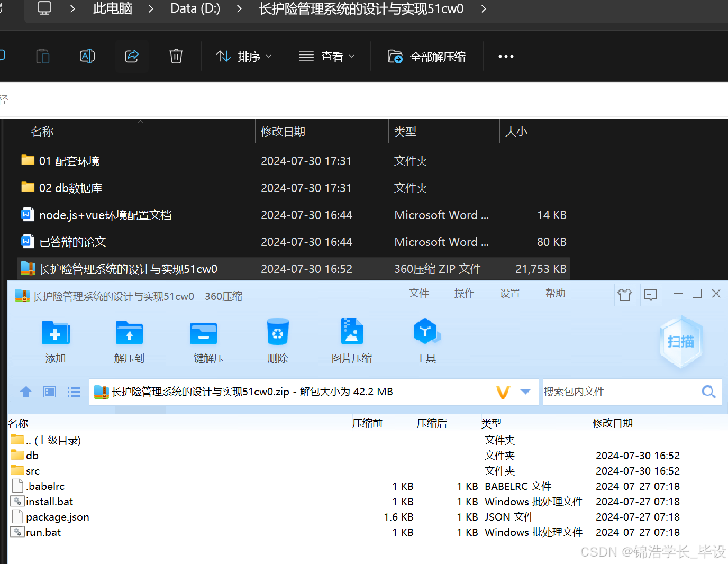
Task: Click the 一键解压 one-click extract icon
Action: click(203, 339)
